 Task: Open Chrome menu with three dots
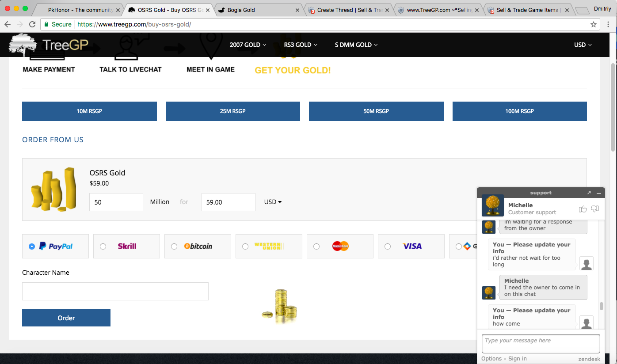point(609,24)
